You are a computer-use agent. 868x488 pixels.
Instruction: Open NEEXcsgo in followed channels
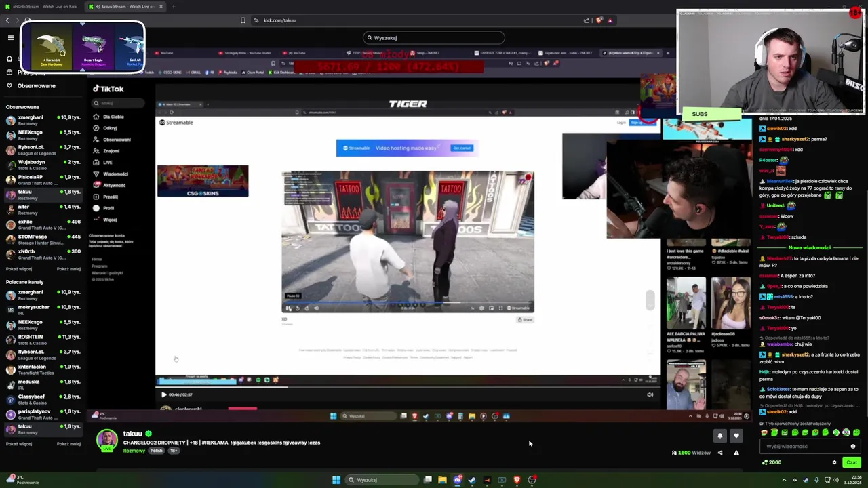(43, 135)
